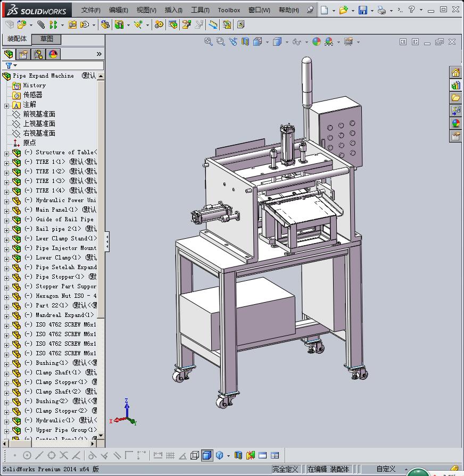Toggle wireframe display style button

click(195, 455)
